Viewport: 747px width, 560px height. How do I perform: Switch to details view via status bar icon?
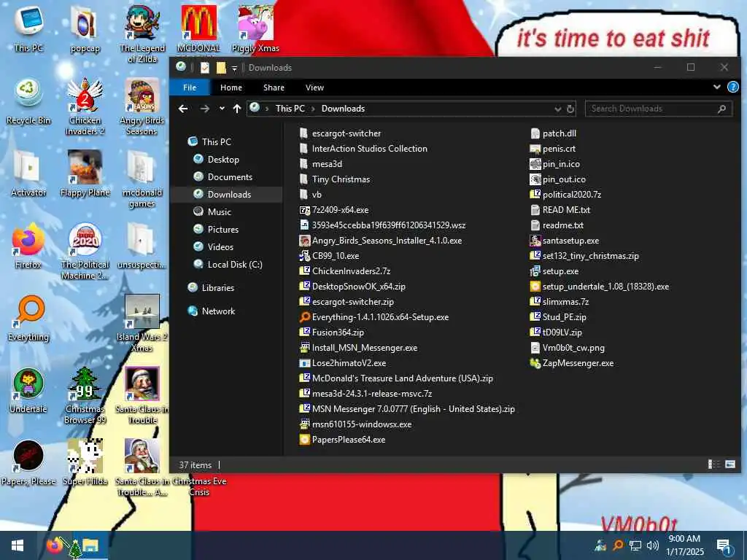point(713,464)
